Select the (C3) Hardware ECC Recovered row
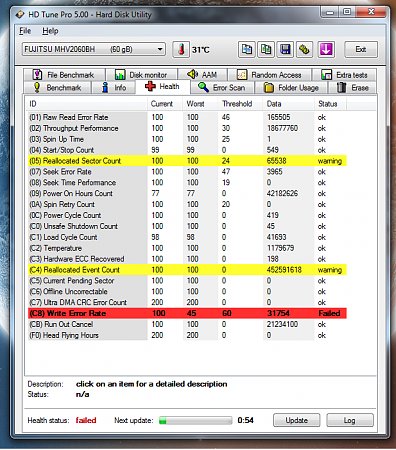The height and width of the screenshot is (450, 396). tap(187, 259)
